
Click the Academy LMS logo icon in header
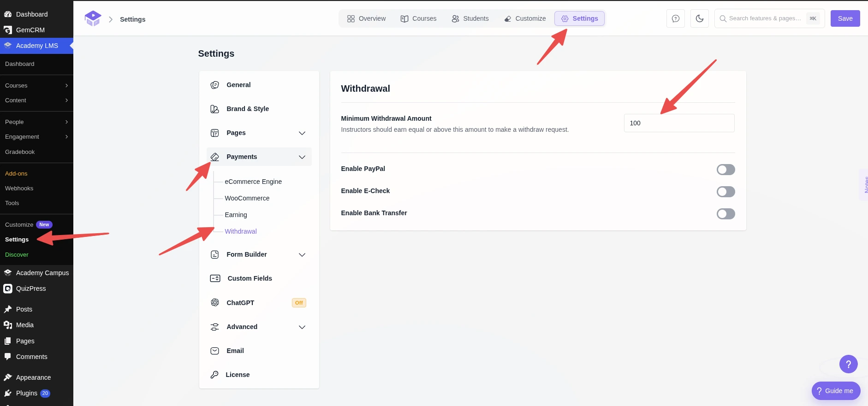93,18
